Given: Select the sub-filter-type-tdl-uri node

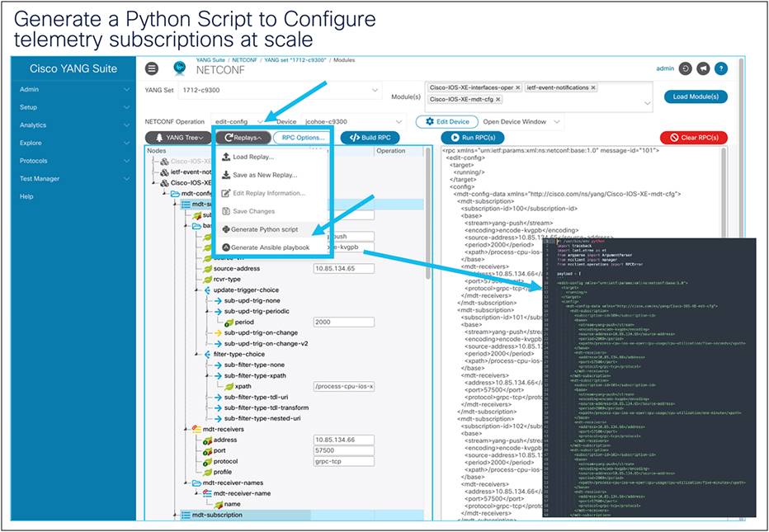Looking at the screenshot, I should [x=256, y=398].
